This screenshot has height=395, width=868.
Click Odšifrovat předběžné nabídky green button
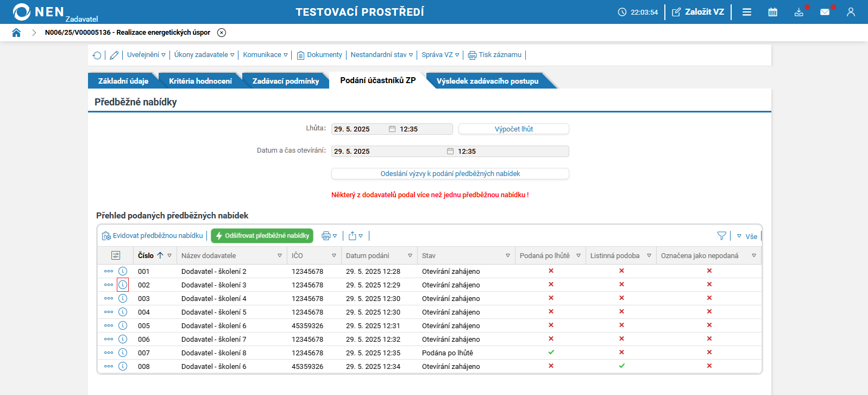point(262,236)
